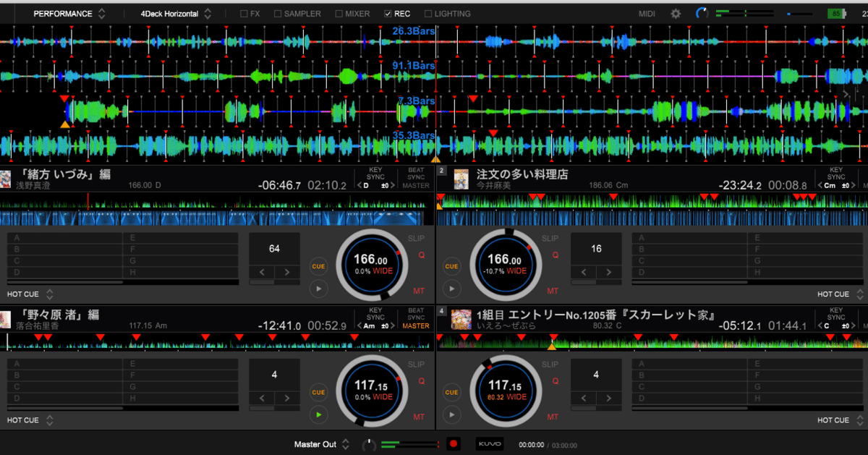The height and width of the screenshot is (455, 868).
Task: Hit the CUE button on 「緒方 いづみ」編 deck
Action: click(x=318, y=266)
